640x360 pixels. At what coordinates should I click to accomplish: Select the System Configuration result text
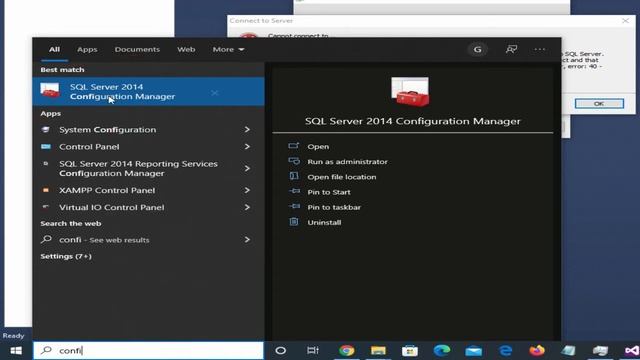(108, 129)
